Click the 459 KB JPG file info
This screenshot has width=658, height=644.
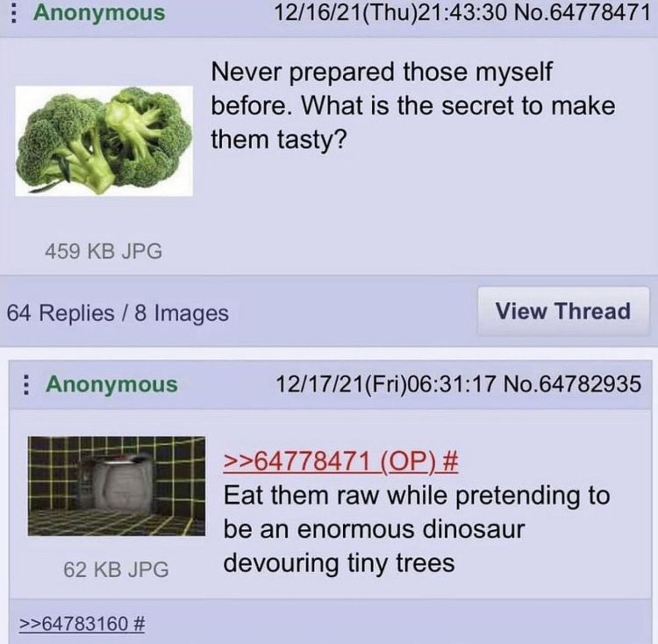pyautogui.click(x=104, y=251)
